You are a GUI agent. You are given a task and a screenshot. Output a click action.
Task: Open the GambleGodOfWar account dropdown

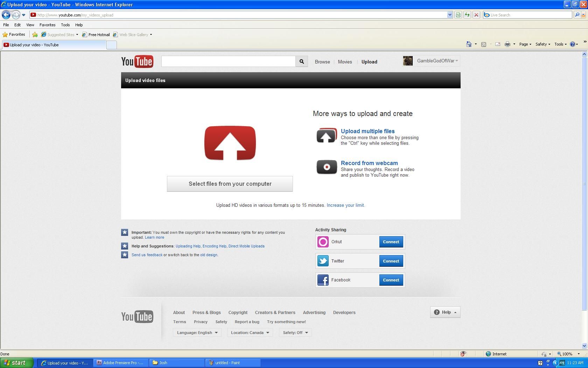pyautogui.click(x=437, y=61)
